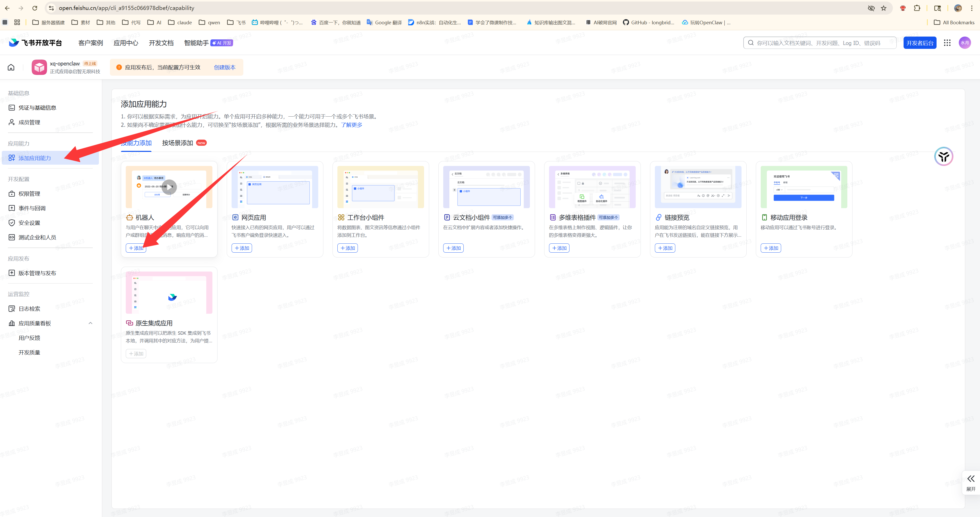Click the Feishu open platform logo
The width and height of the screenshot is (980, 517).
click(x=35, y=43)
